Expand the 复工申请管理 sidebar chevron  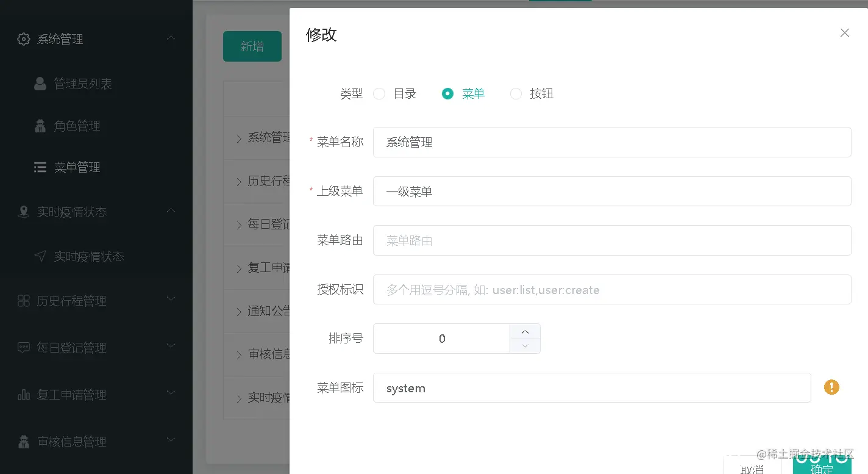171,393
